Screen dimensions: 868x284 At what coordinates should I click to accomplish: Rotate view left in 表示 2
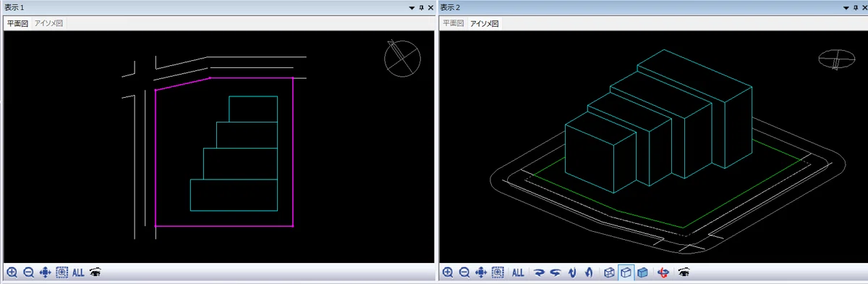(556, 272)
